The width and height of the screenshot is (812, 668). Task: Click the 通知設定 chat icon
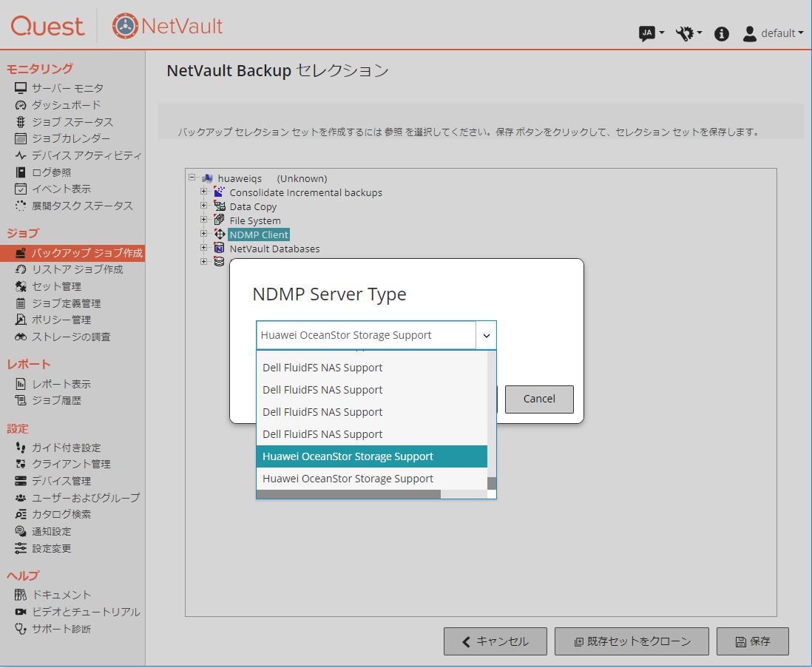[x=21, y=531]
